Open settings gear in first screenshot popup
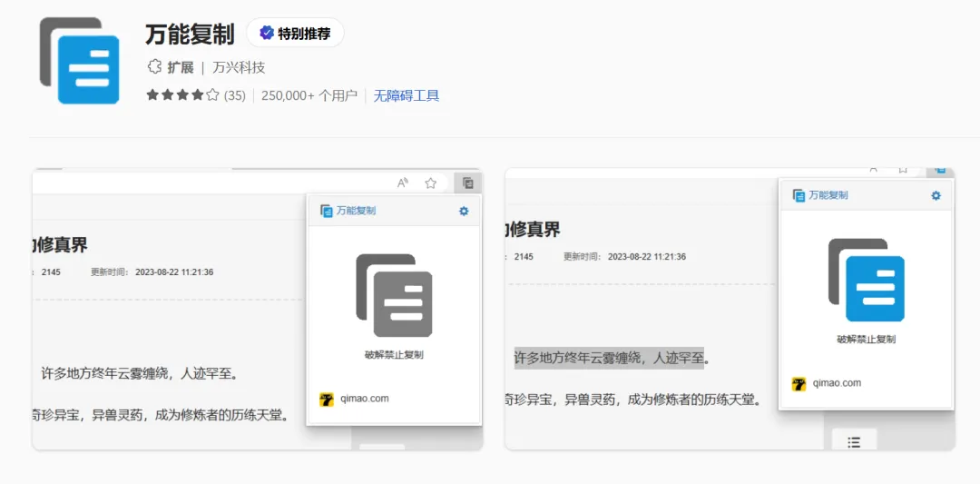The height and width of the screenshot is (484, 980). pyautogui.click(x=464, y=212)
